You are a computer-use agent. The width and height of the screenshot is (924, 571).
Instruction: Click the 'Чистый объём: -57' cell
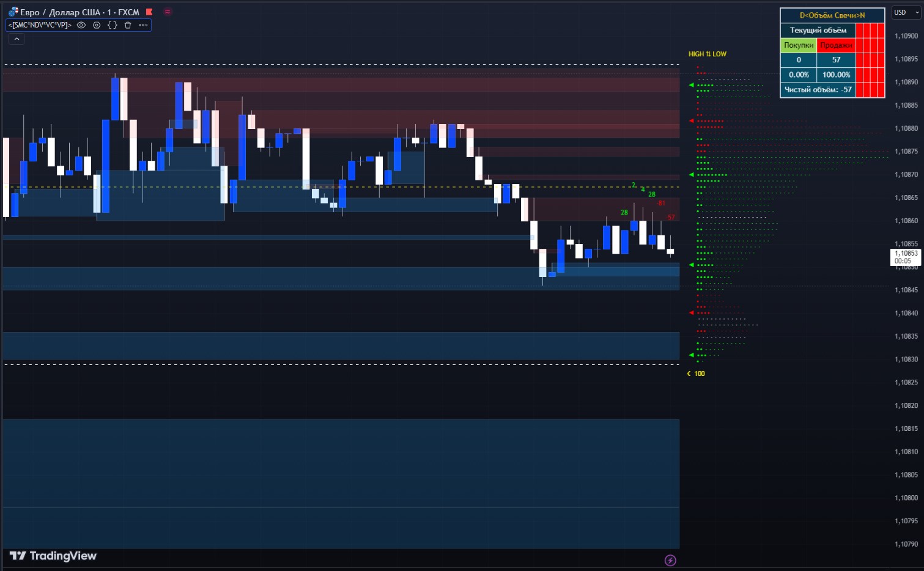point(818,90)
